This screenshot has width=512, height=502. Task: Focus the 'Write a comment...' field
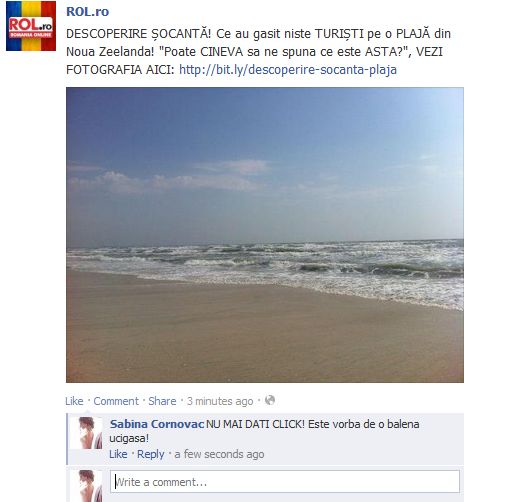[x=285, y=481]
